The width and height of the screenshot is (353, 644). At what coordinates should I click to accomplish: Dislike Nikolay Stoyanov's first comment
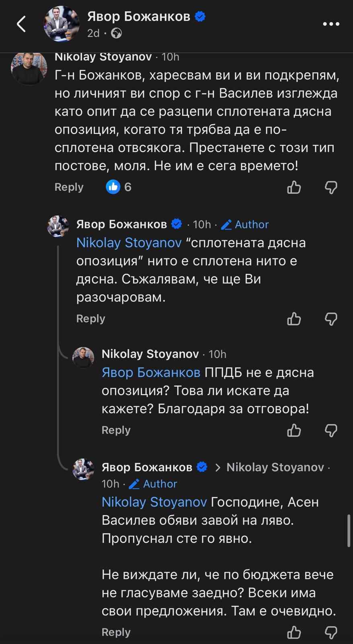coord(331,187)
